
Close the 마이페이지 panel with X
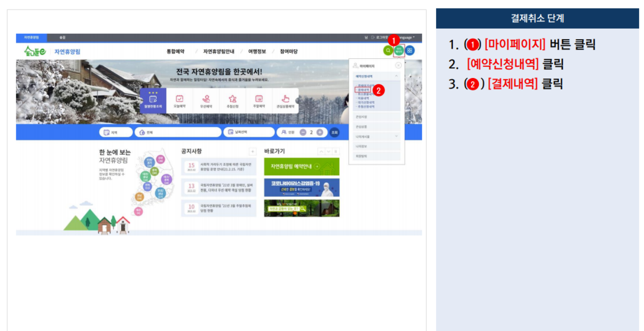pos(398,65)
